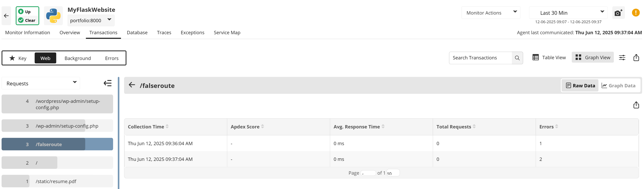Select the Background transactions filter
Viewport: 644px width, 189px height.
coord(78,58)
